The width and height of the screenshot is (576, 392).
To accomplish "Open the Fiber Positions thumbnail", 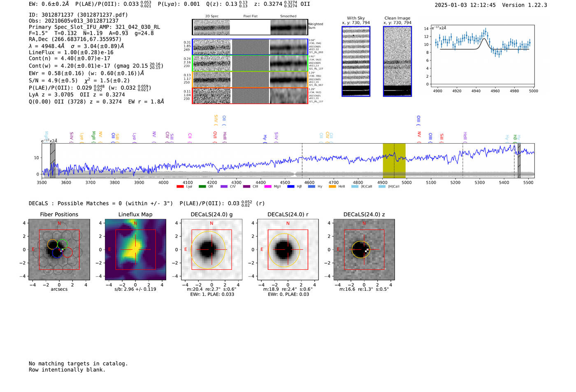I will click(59, 250).
